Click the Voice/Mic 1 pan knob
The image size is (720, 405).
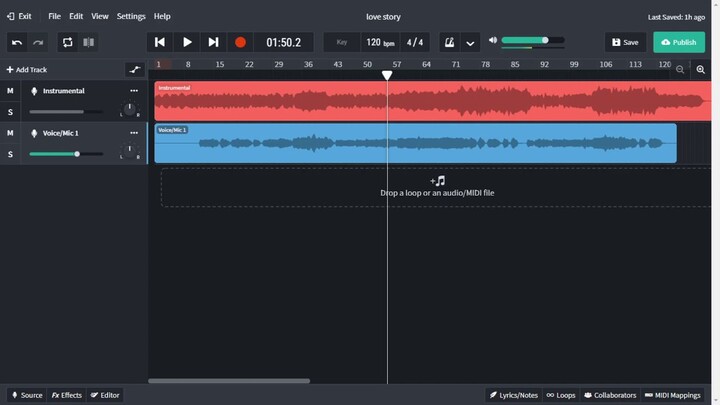[129, 152]
